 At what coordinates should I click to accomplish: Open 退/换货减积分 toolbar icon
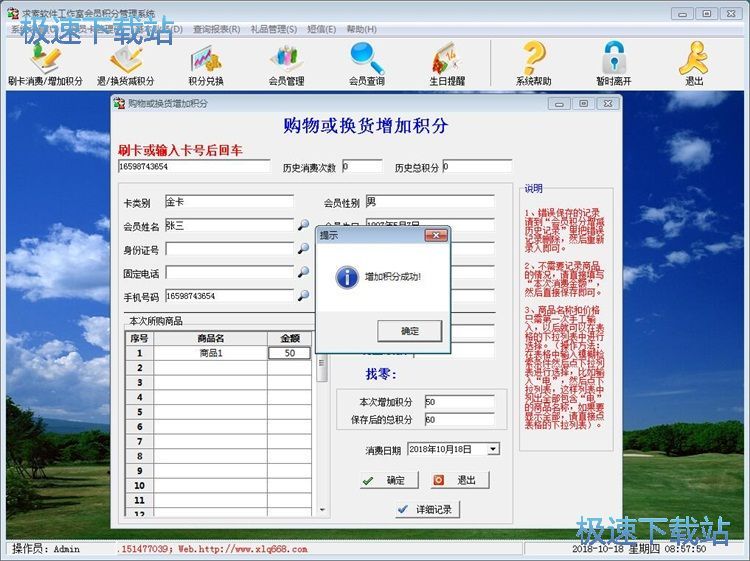click(125, 65)
